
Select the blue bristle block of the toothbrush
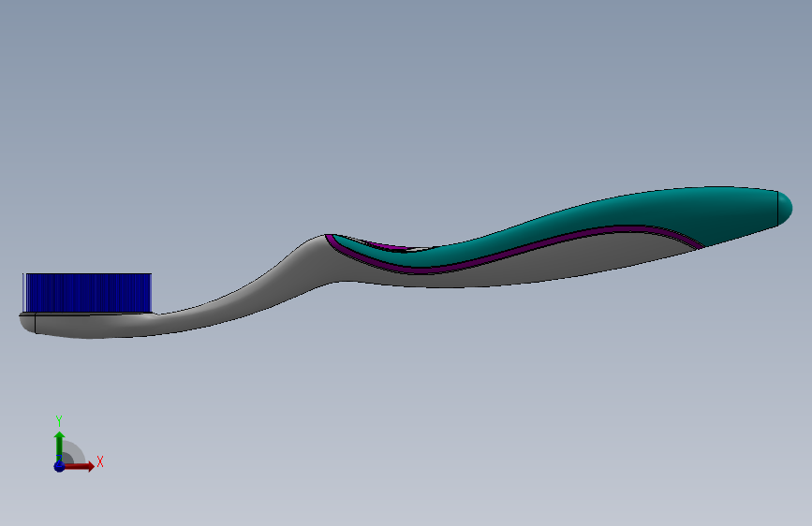[x=87, y=293]
